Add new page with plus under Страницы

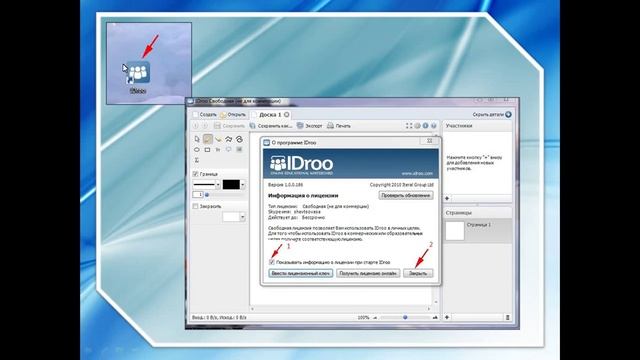point(447,317)
